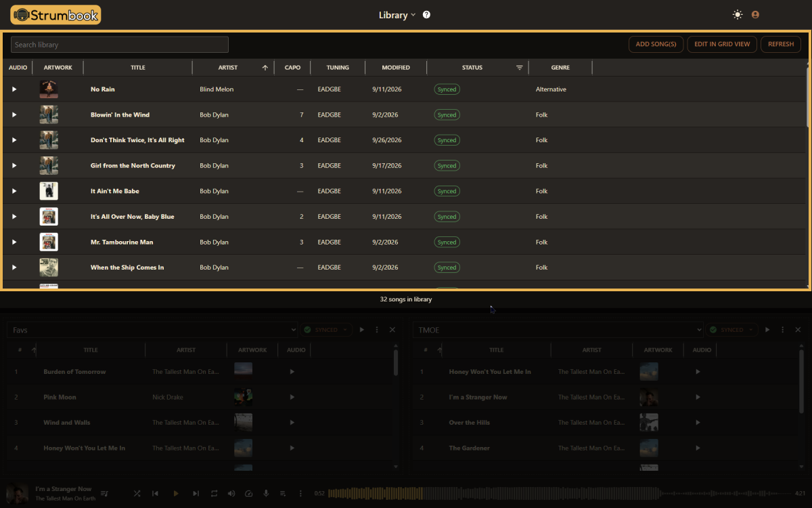
Task: Click Edit in Grid View button
Action: coord(722,44)
